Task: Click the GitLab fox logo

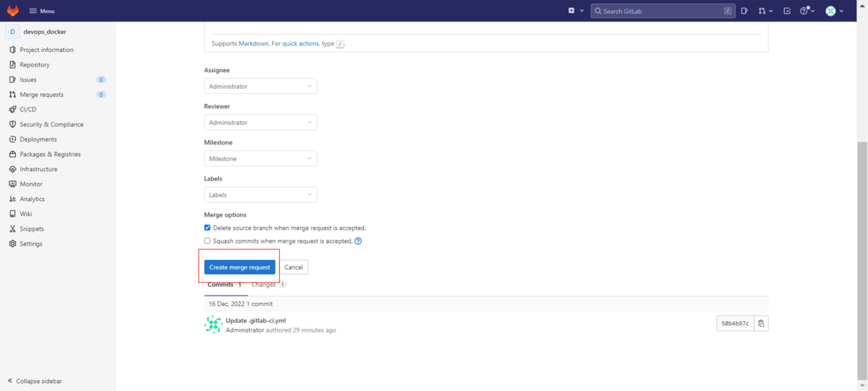Action: coord(13,11)
